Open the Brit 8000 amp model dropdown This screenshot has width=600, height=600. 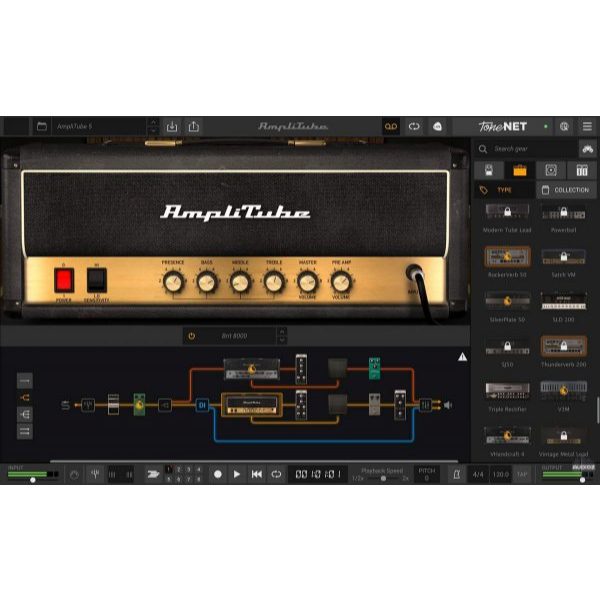pos(234,336)
